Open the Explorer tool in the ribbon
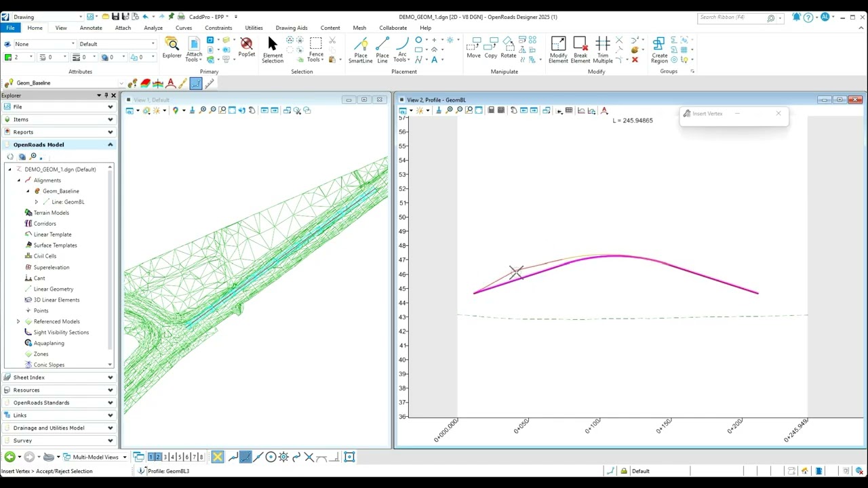 click(x=172, y=48)
